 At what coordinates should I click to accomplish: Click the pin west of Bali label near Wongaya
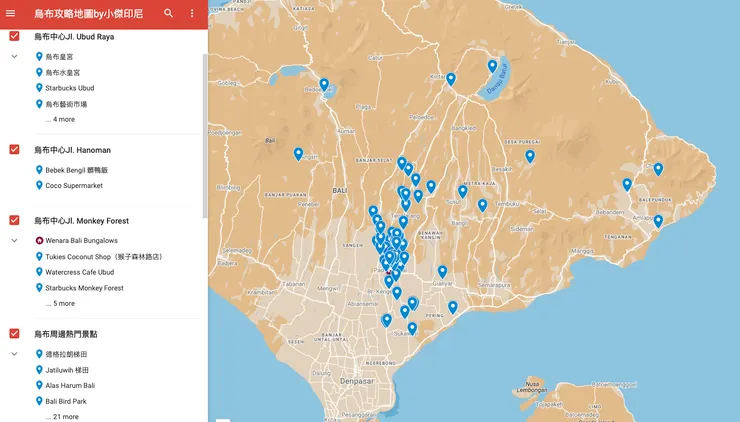(x=298, y=153)
